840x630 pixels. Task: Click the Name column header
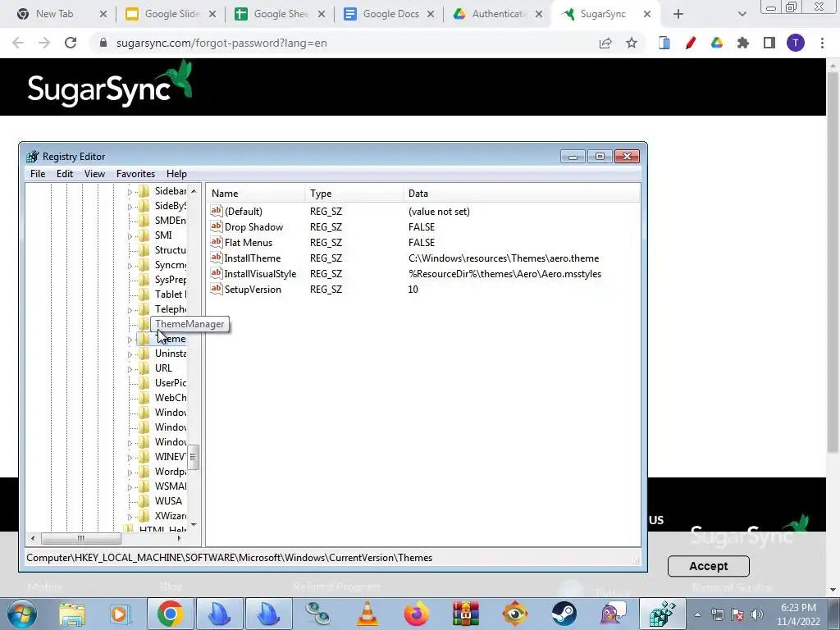pyautogui.click(x=256, y=194)
